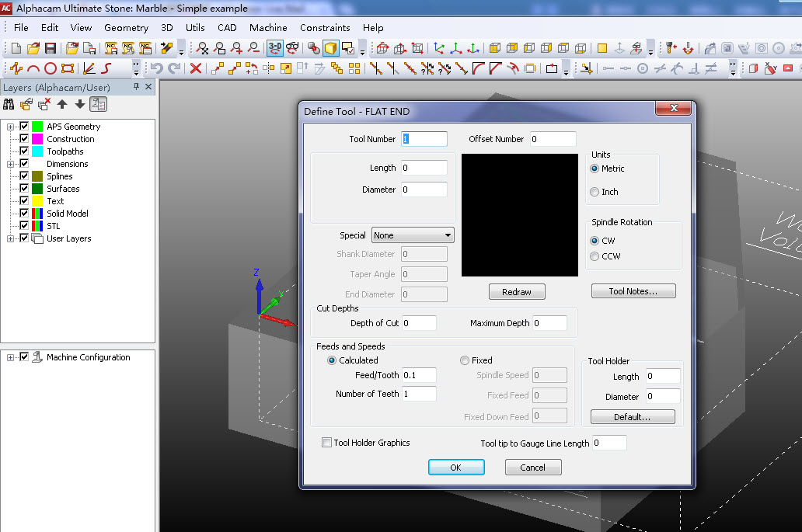Select the red Spline curve tool
Screen dimensions: 802x532
coord(106,68)
